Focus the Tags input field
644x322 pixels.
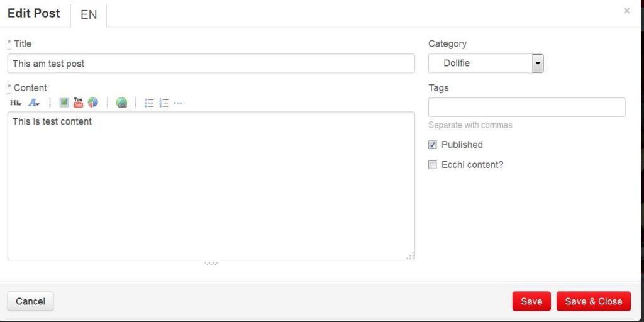pyautogui.click(x=526, y=107)
